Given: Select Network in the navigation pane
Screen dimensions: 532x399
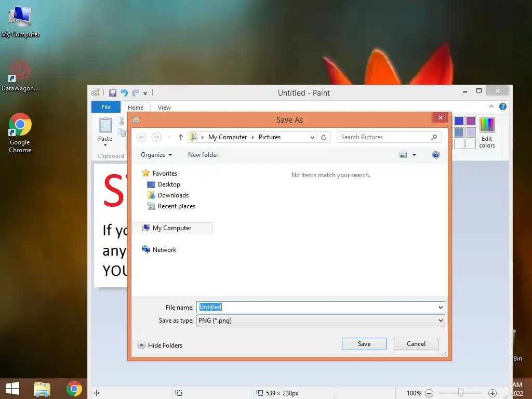Looking at the screenshot, I should click(159, 250).
